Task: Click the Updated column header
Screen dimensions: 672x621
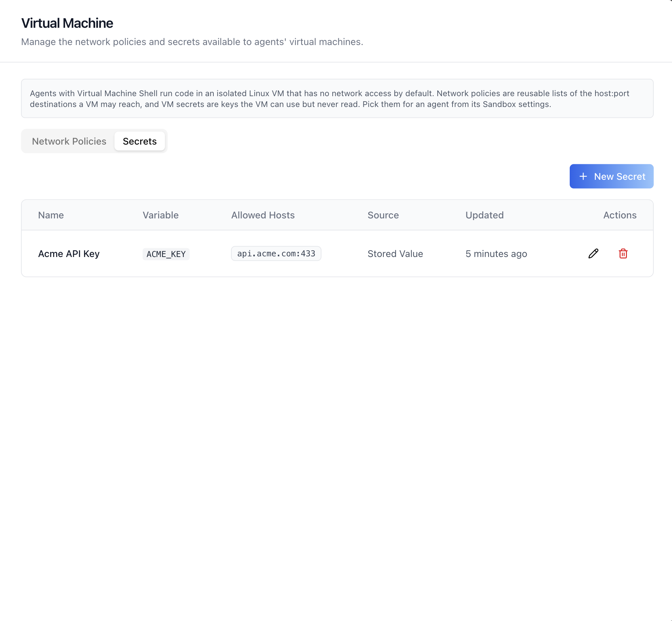Action: tap(484, 215)
